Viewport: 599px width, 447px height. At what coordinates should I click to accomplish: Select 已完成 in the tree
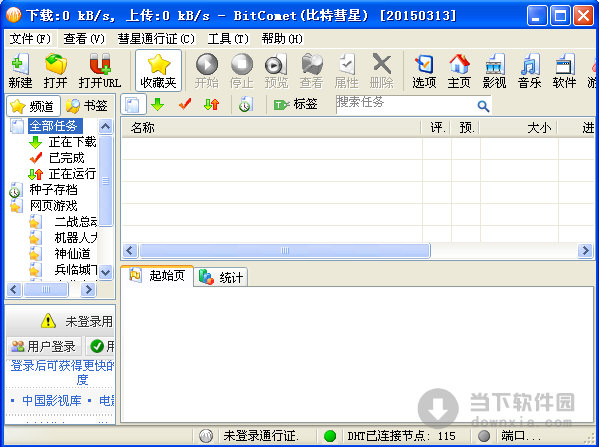click(66, 158)
